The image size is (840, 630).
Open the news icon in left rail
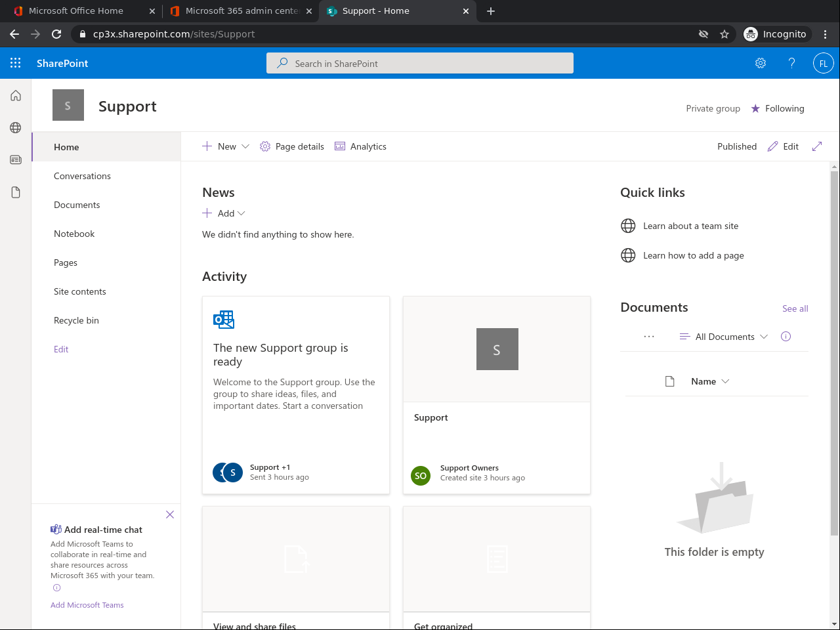pos(16,159)
